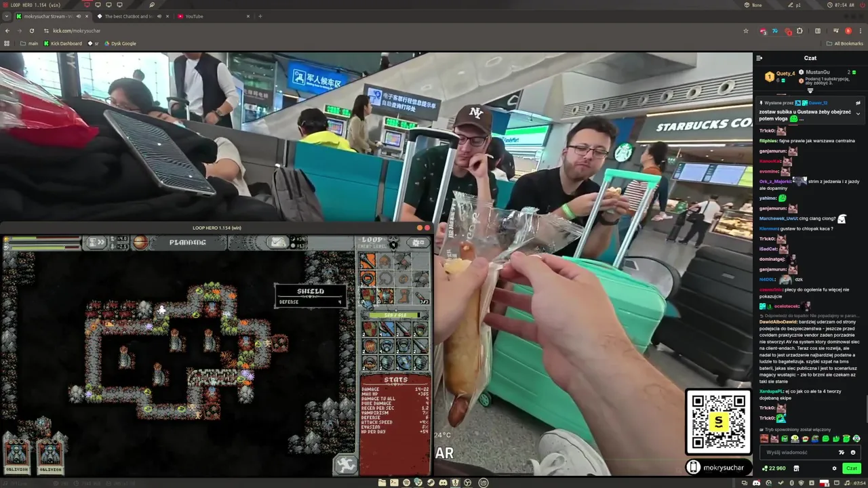Screen dimensions: 868x488
Task: Open the Kick Dashboard bookmark
Action: [62, 43]
